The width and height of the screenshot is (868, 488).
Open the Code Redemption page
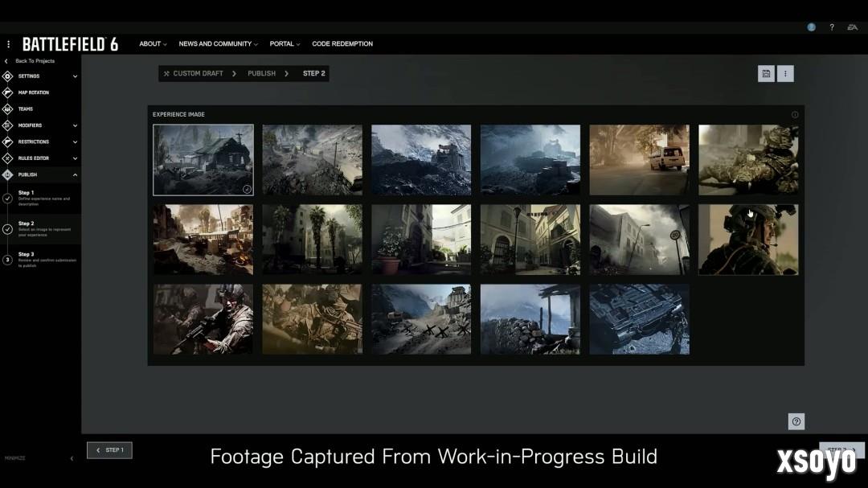click(342, 44)
